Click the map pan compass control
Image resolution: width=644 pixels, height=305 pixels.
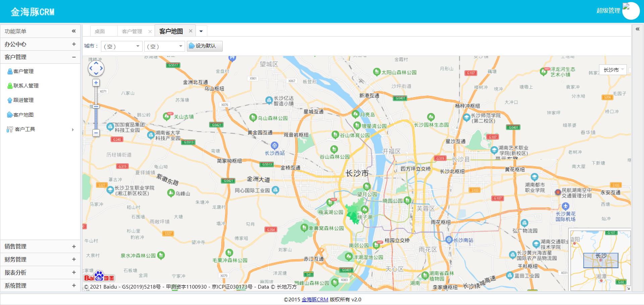[x=96, y=68]
